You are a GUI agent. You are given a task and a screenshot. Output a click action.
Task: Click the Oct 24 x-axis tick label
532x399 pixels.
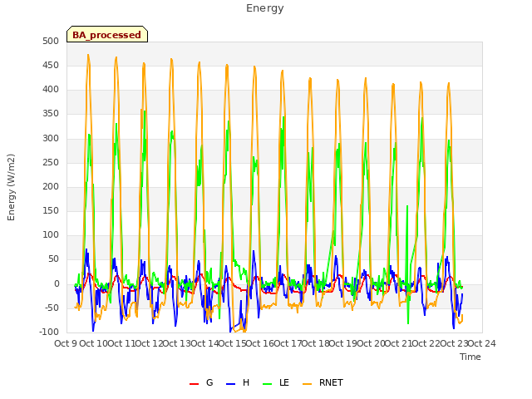pos(482,343)
